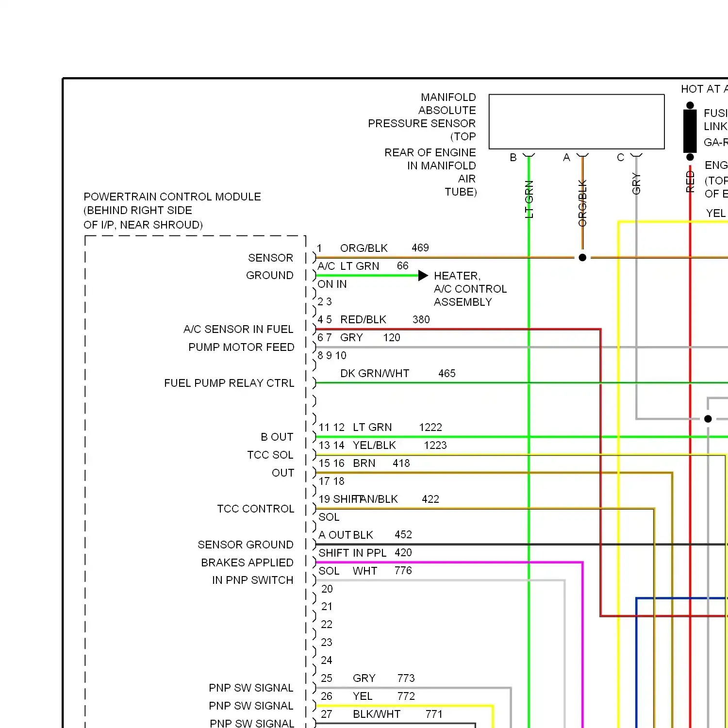Viewport: 728px width, 728px height.
Task: Select the DK GRN/WHT wire label
Action: tap(375, 373)
